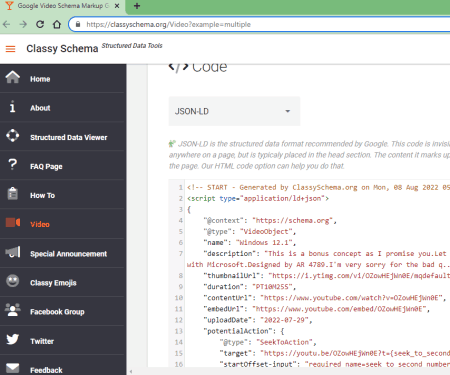450x375 pixels.
Task: Go back with browser back arrow
Action: (6, 24)
